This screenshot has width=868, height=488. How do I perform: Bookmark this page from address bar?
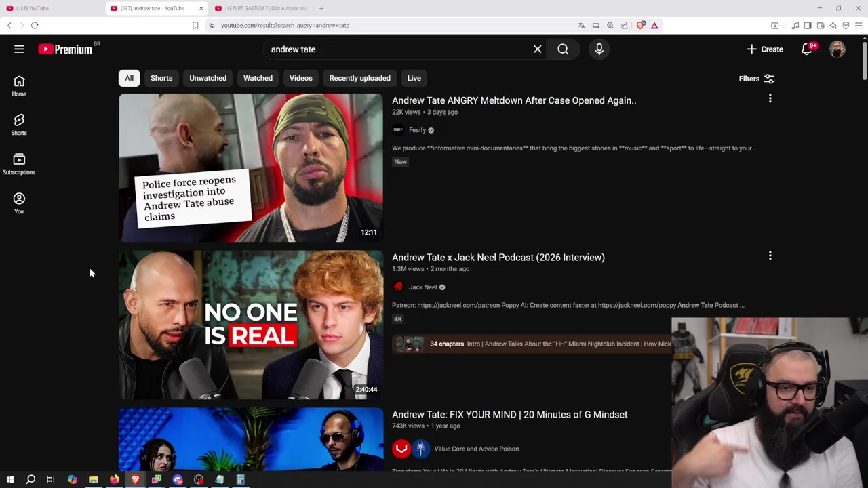tap(195, 26)
